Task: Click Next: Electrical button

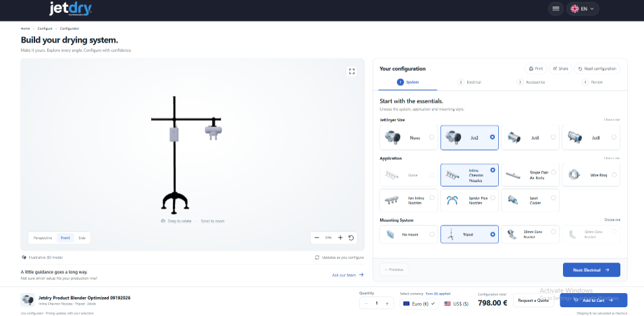Action: (591, 270)
